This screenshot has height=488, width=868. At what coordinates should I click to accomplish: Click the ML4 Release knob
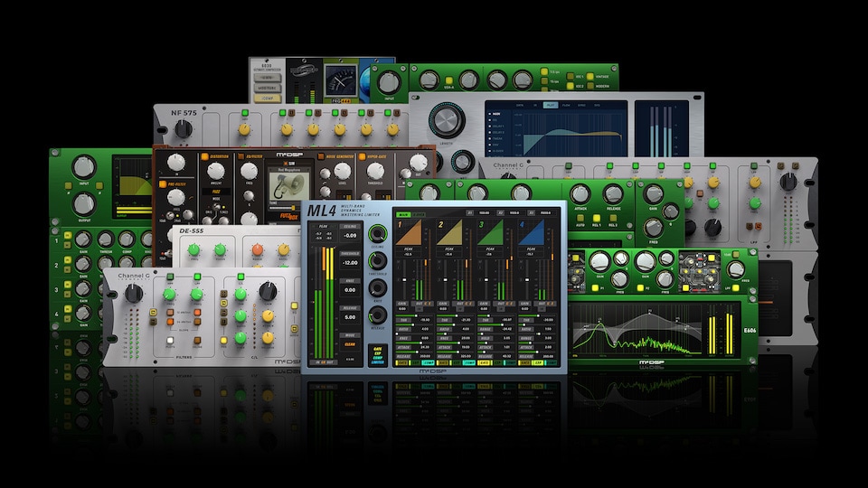(x=377, y=315)
